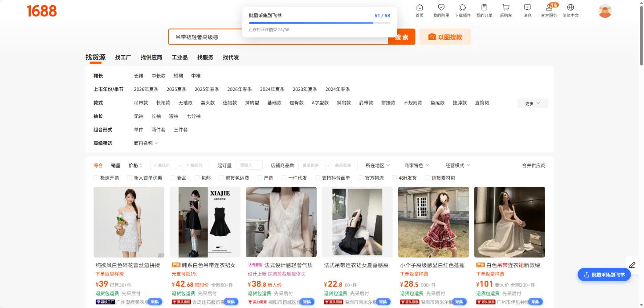The height and width of the screenshot is (308, 644).
Task: Open 消息 messages icon
Action: pyautogui.click(x=527, y=8)
